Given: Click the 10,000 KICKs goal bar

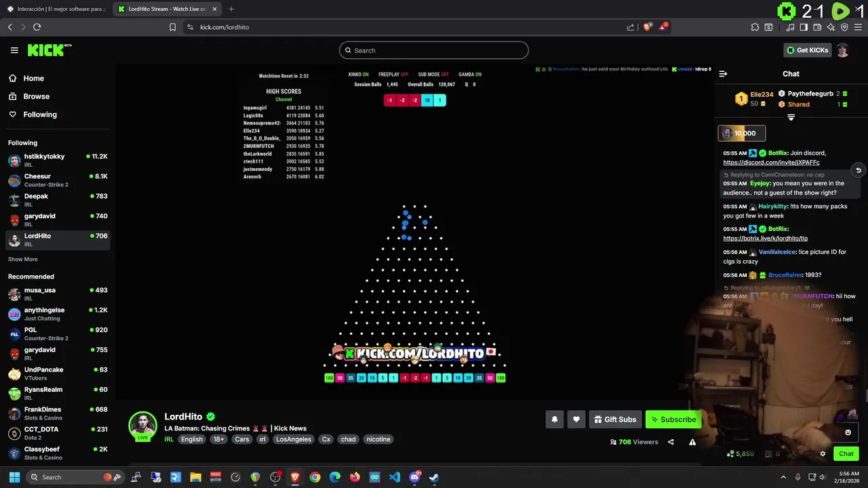Looking at the screenshot, I should 742,134.
